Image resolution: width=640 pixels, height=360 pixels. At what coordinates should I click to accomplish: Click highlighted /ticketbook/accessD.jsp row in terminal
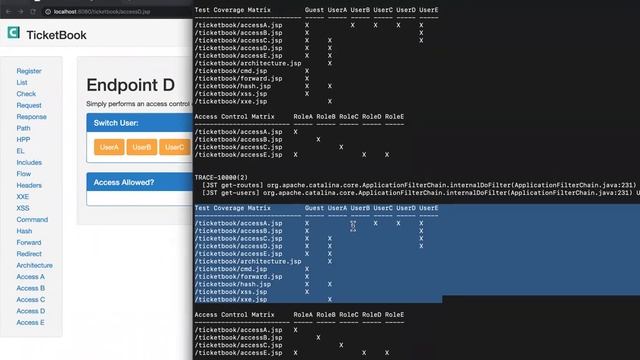[x=417, y=246]
